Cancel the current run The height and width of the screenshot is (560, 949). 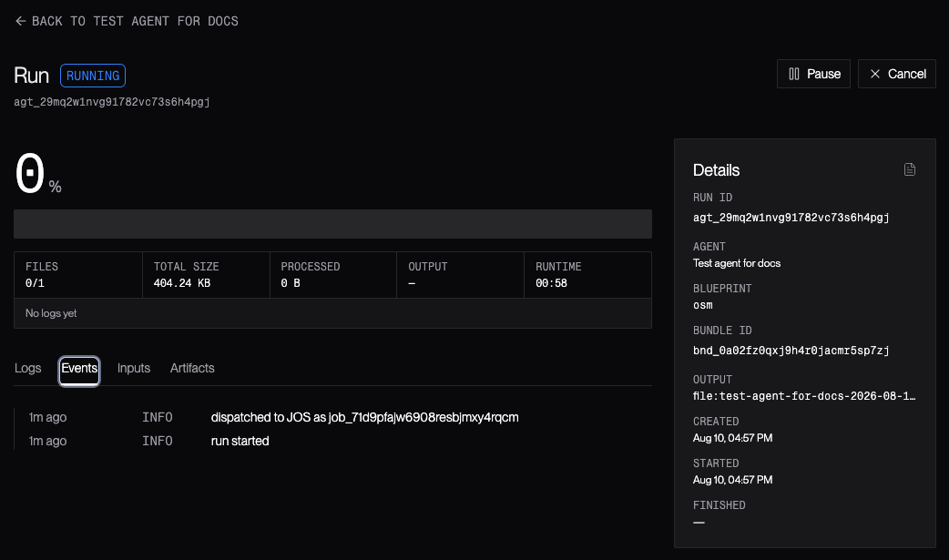pos(897,74)
